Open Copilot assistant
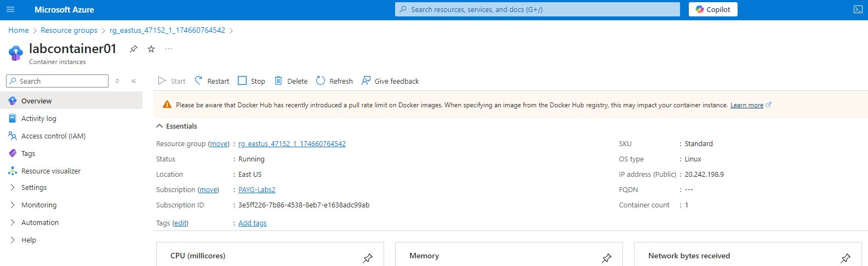The height and width of the screenshot is (266, 868). (x=713, y=9)
